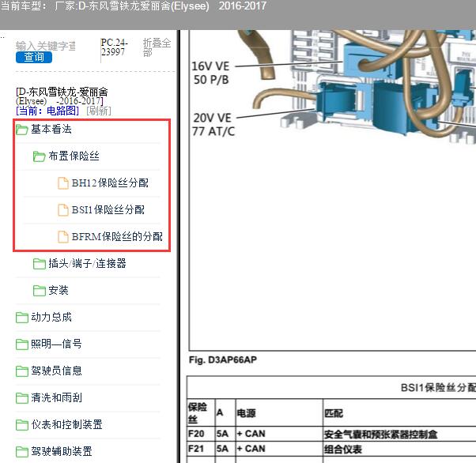Image resolution: width=476 pixels, height=463 pixels.
Task: Click the document icon for BFRM保险丝的分配
Action: coord(62,237)
